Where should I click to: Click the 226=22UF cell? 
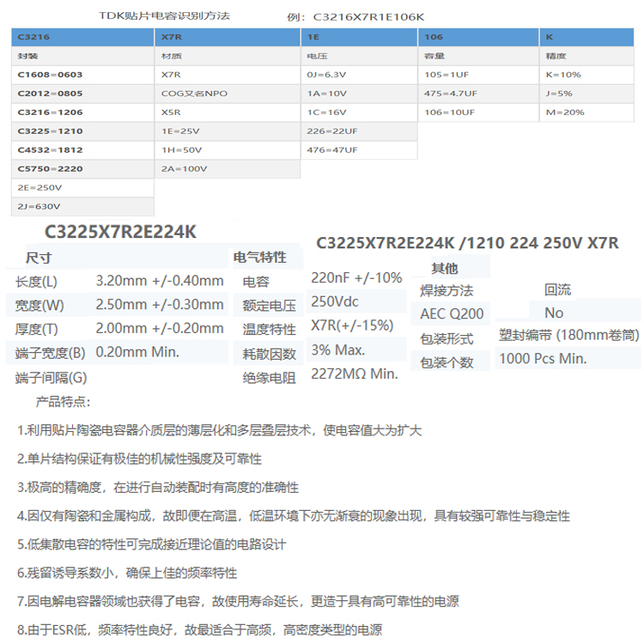coord(360,131)
